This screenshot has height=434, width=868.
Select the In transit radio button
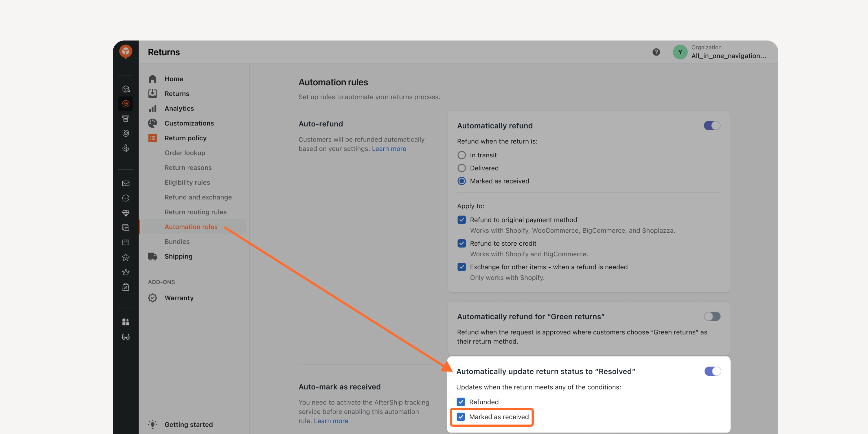[x=461, y=155]
